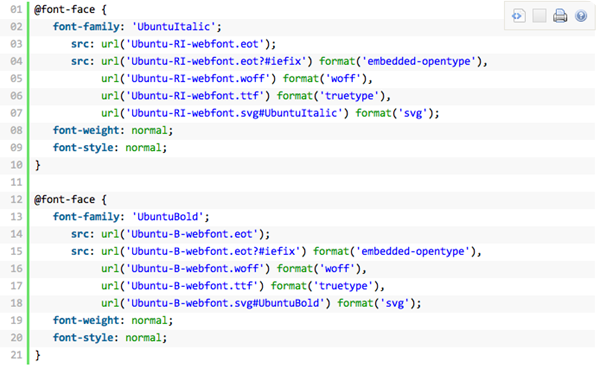The height and width of the screenshot is (368, 600).
Task: Click 'font-weight' property on line 08
Action: pyautogui.click(x=86, y=130)
